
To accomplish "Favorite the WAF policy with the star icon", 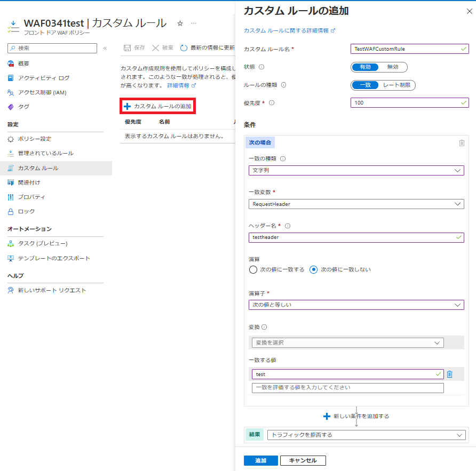I will tap(180, 23).
